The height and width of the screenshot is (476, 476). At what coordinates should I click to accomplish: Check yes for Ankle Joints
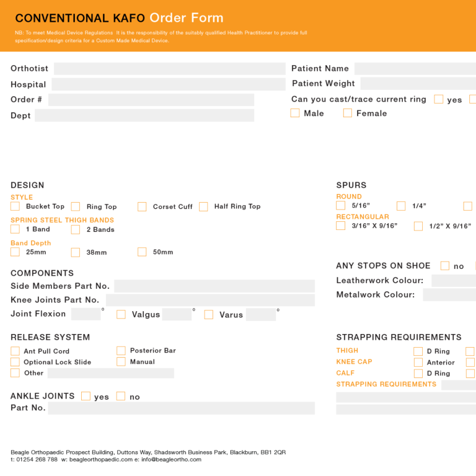tap(86, 396)
